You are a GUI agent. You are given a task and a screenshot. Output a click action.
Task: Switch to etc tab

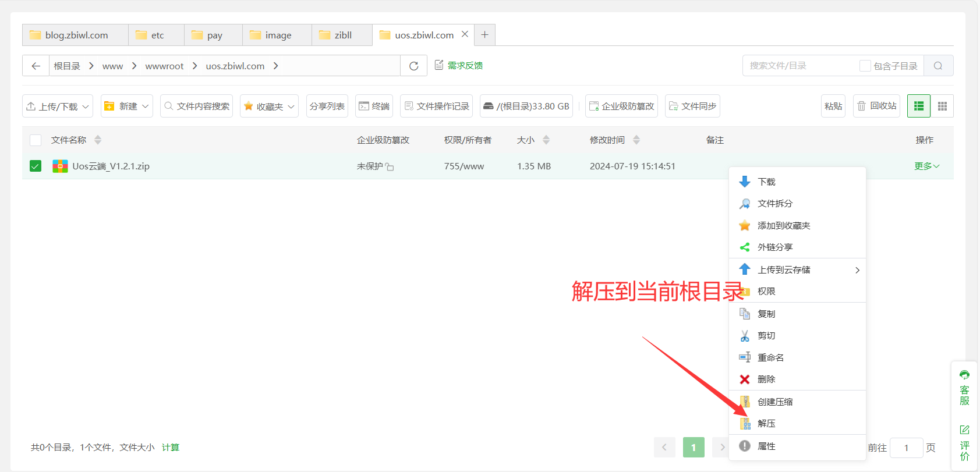[x=156, y=35]
